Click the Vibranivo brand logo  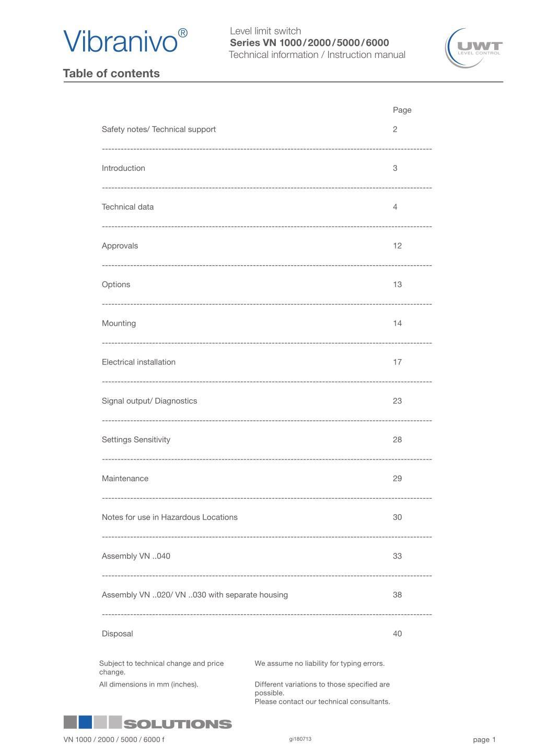coord(125,41)
